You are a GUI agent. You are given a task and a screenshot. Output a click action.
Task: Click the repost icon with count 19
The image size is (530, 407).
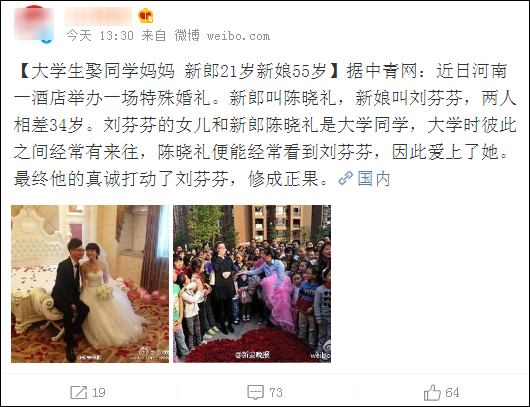point(78,392)
